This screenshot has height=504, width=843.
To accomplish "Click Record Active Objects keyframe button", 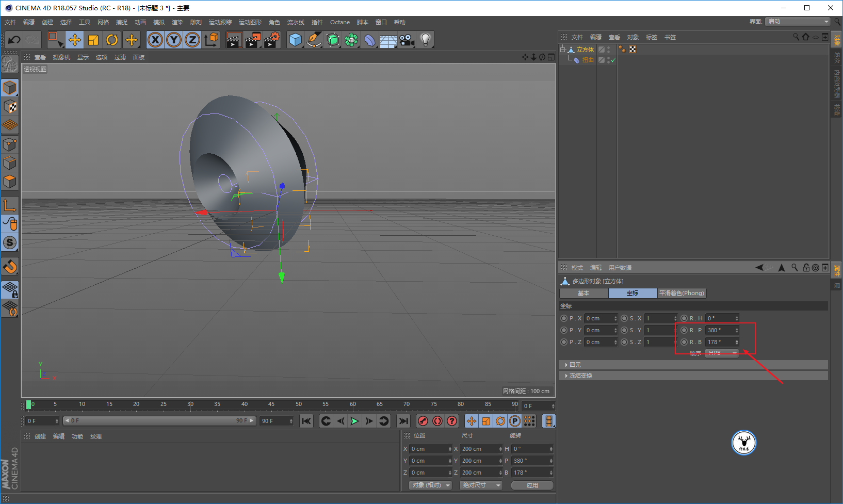I will pyautogui.click(x=423, y=421).
